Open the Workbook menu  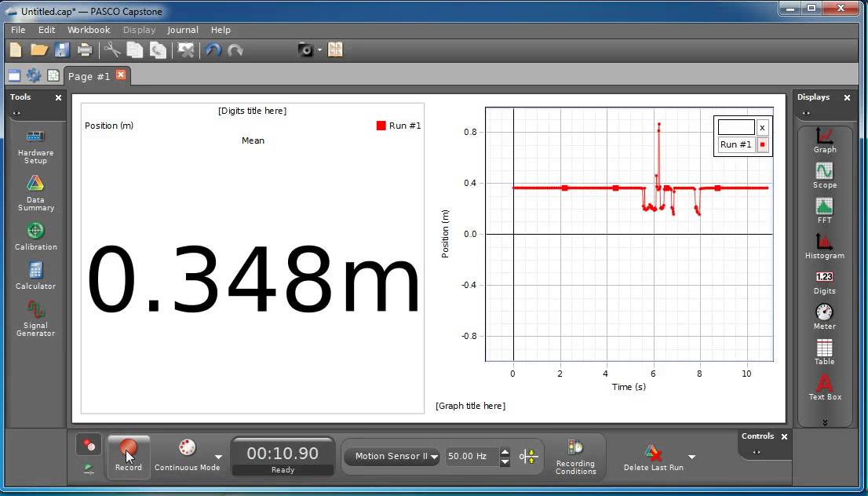point(89,30)
